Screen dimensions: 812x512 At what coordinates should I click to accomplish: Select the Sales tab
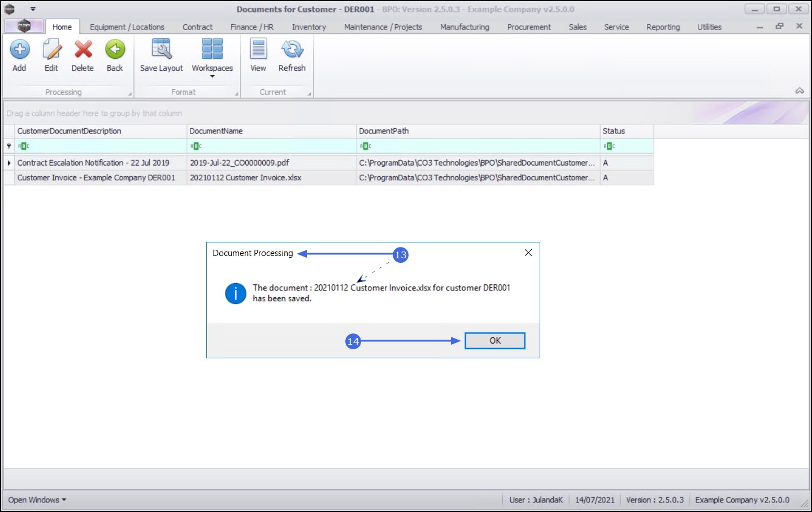coord(577,27)
